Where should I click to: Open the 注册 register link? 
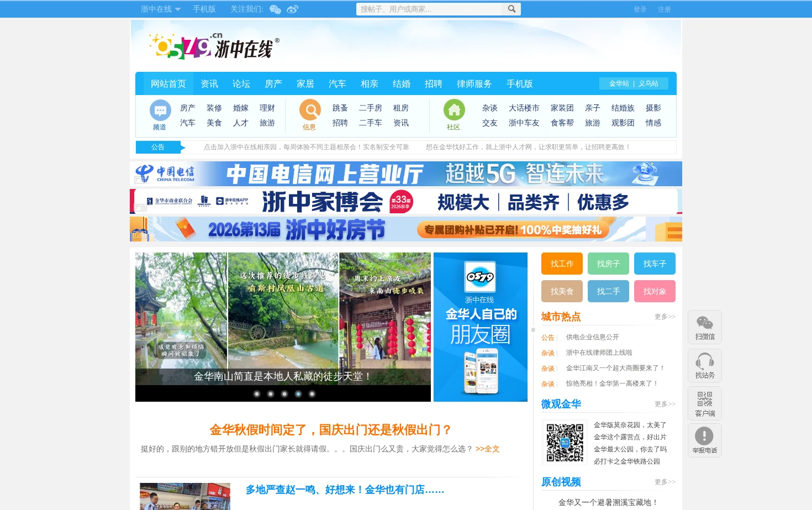click(665, 9)
